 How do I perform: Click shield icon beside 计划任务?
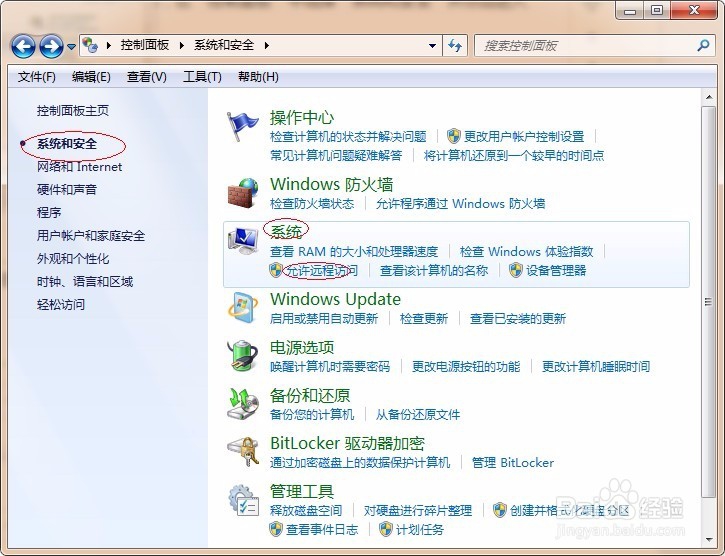coord(386,530)
